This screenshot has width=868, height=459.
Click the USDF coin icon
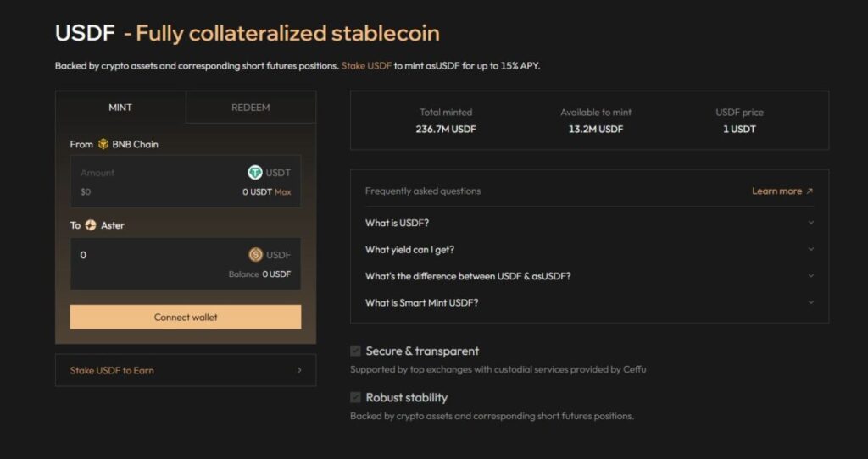click(255, 255)
